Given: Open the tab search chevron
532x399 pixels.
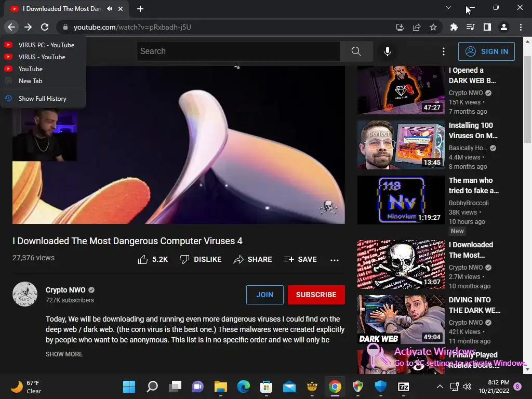Looking at the screenshot, I should [x=448, y=7].
